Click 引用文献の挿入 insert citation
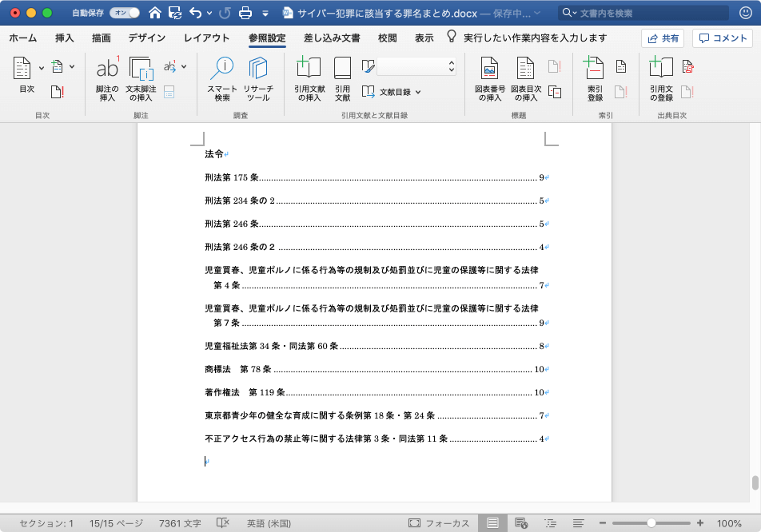Image resolution: width=761 pixels, height=532 pixels. [309, 79]
